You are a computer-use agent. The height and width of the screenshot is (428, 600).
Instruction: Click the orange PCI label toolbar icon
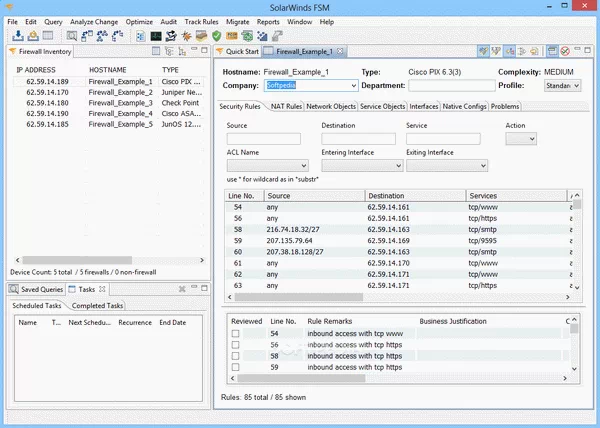click(x=232, y=36)
